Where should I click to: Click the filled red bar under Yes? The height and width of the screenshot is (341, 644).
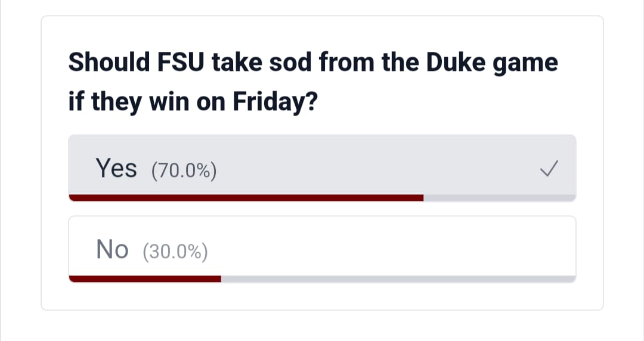[x=246, y=198]
